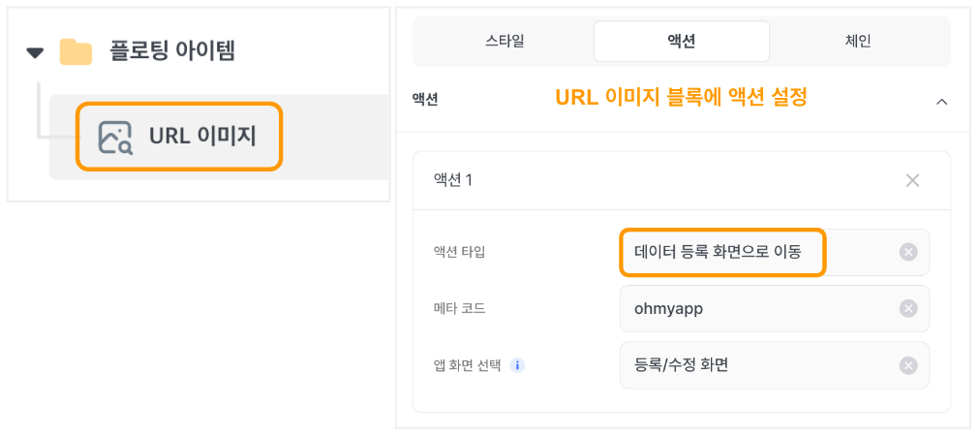Open the 액션 타입 dropdown field
980x436 pixels.
click(x=775, y=252)
